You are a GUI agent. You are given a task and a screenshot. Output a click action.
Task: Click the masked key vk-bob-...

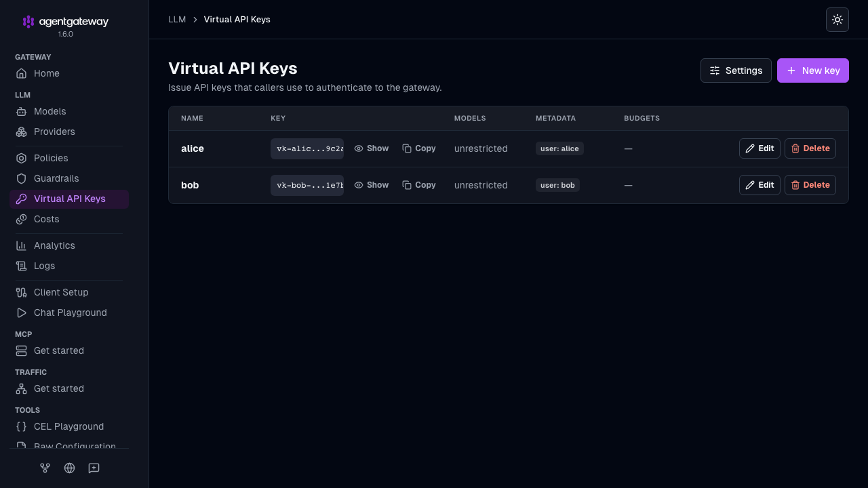(x=307, y=185)
